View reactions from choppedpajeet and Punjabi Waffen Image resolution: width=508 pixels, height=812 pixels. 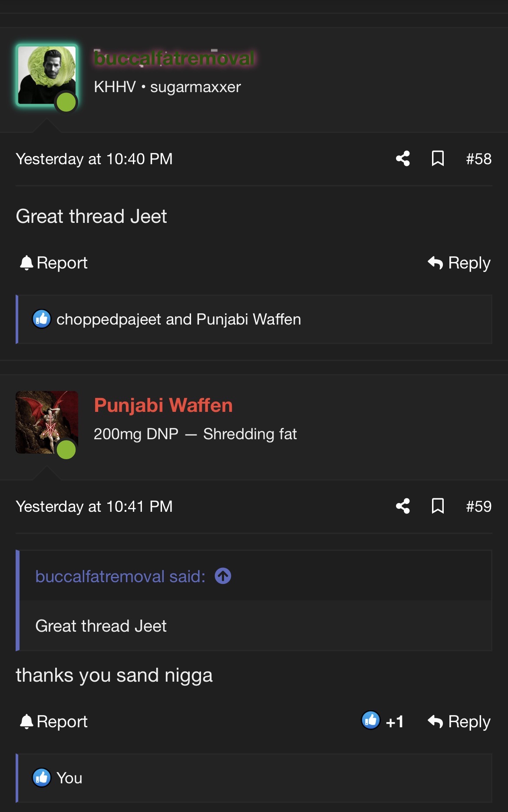click(178, 319)
